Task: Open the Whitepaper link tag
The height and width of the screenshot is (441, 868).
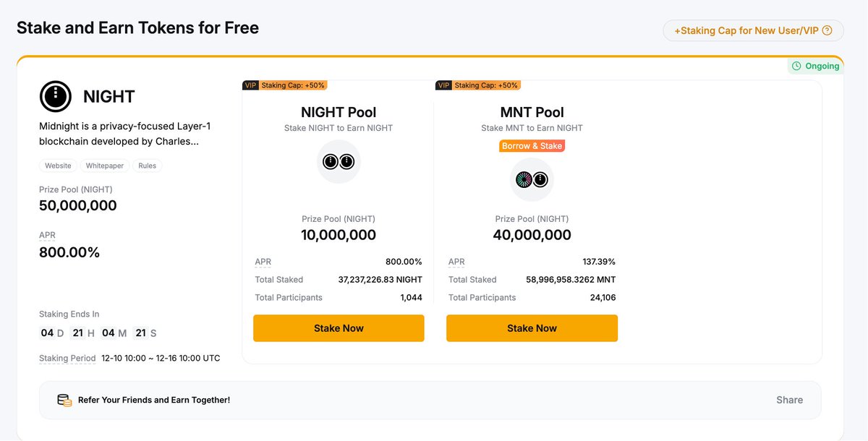Action: [105, 166]
